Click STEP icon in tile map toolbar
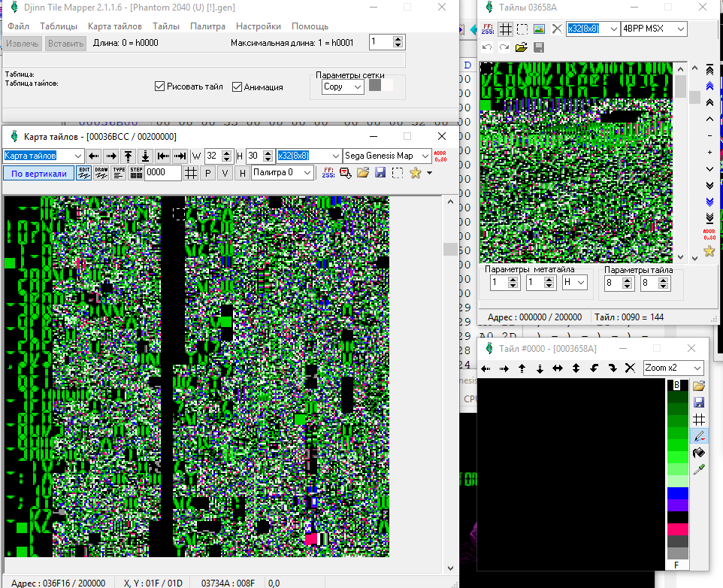The width and height of the screenshot is (723, 588). (136, 173)
